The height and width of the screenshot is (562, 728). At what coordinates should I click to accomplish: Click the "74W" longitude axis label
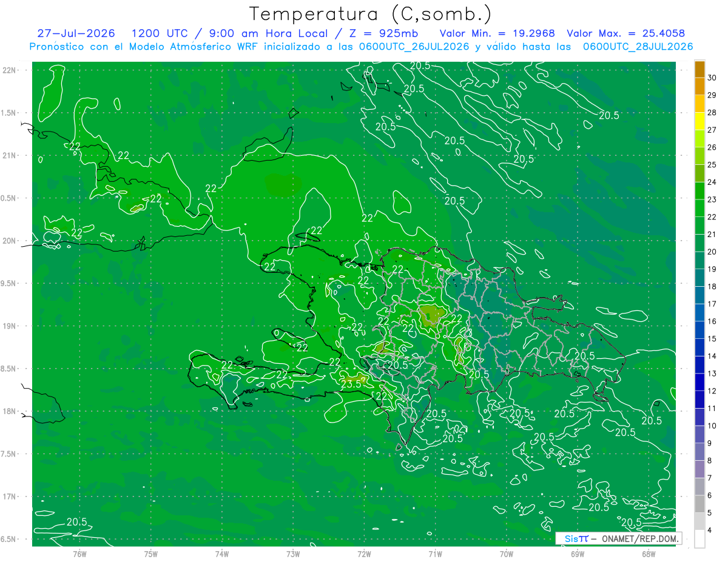click(x=222, y=554)
